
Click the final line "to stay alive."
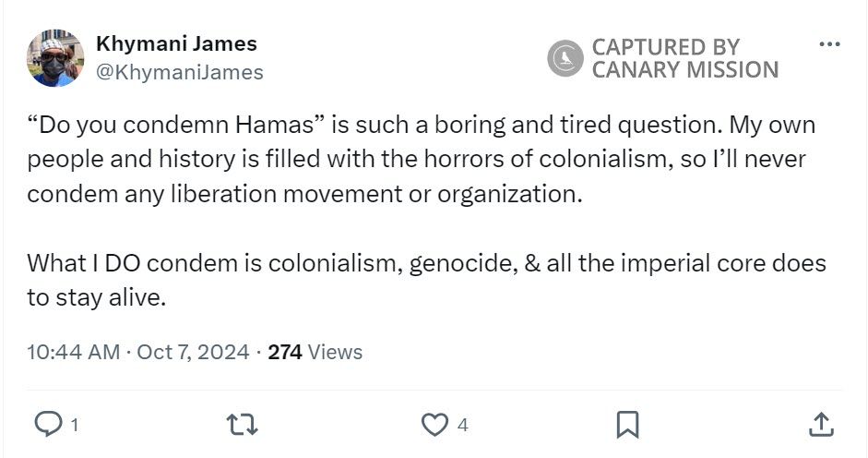coord(95,298)
